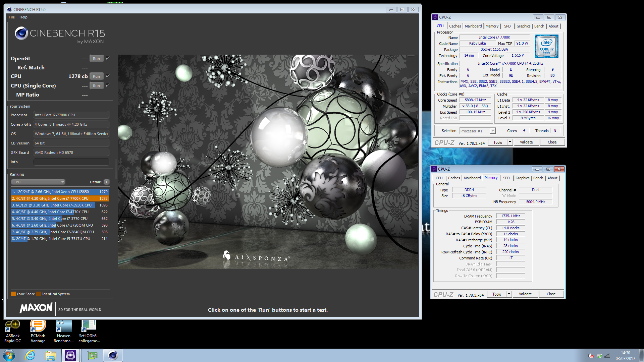Open SPD tab in upper CPU-Z
The width and height of the screenshot is (644, 362).
[x=507, y=26]
